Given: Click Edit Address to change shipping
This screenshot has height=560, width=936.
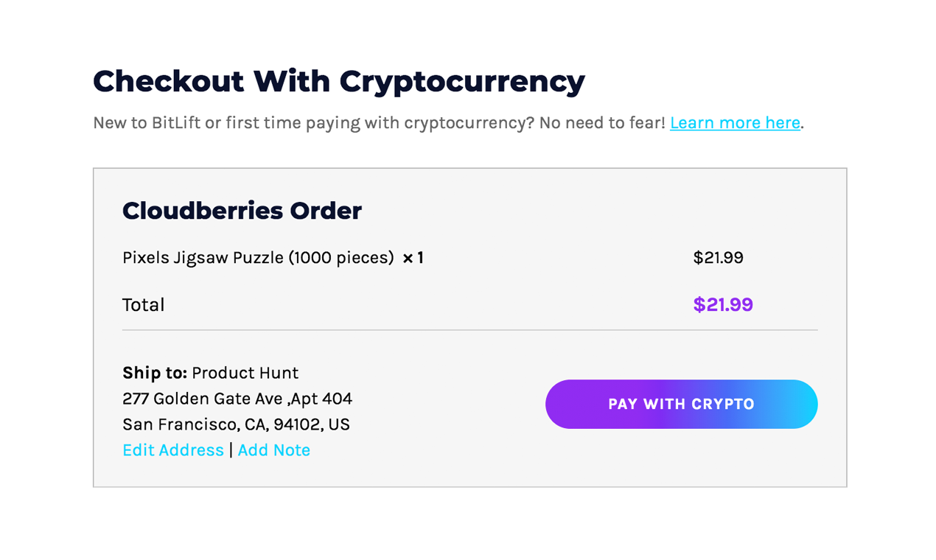Looking at the screenshot, I should tap(172, 449).
